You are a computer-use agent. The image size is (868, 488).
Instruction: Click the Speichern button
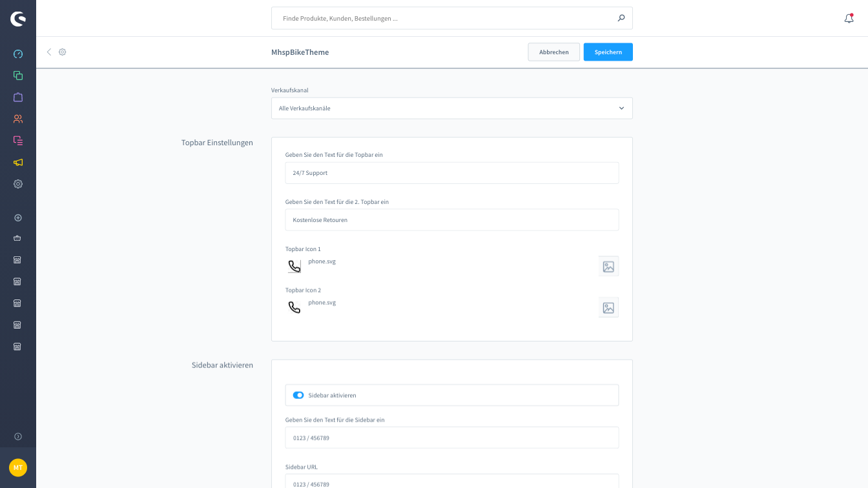[x=608, y=52]
